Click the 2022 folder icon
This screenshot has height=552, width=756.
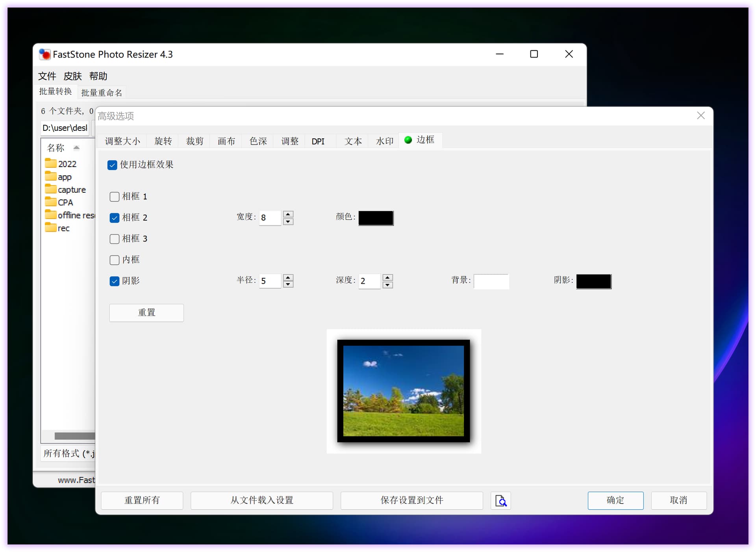[50, 163]
